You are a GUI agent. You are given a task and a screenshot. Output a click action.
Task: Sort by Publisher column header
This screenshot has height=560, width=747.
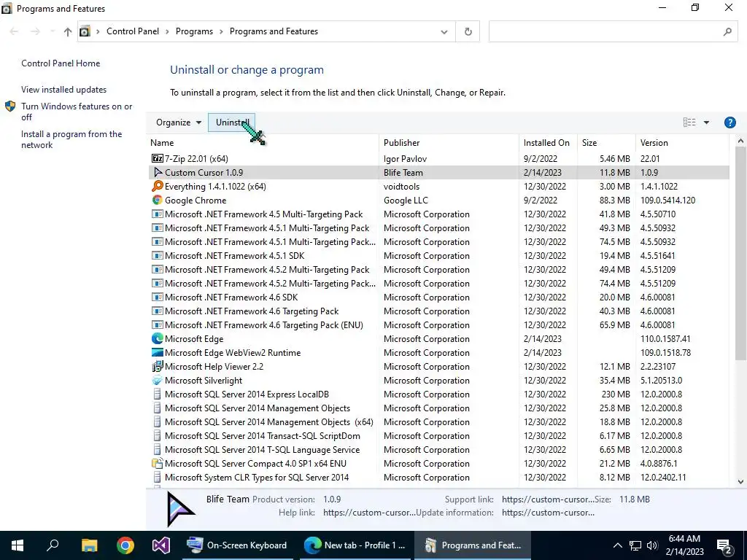pos(449,142)
